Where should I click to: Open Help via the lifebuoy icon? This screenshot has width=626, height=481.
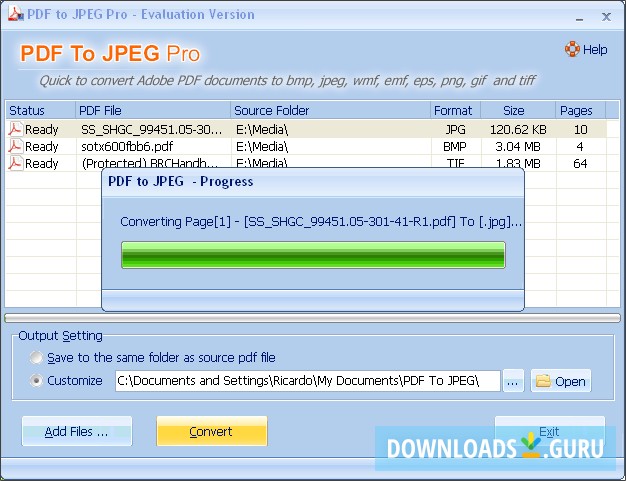point(572,49)
